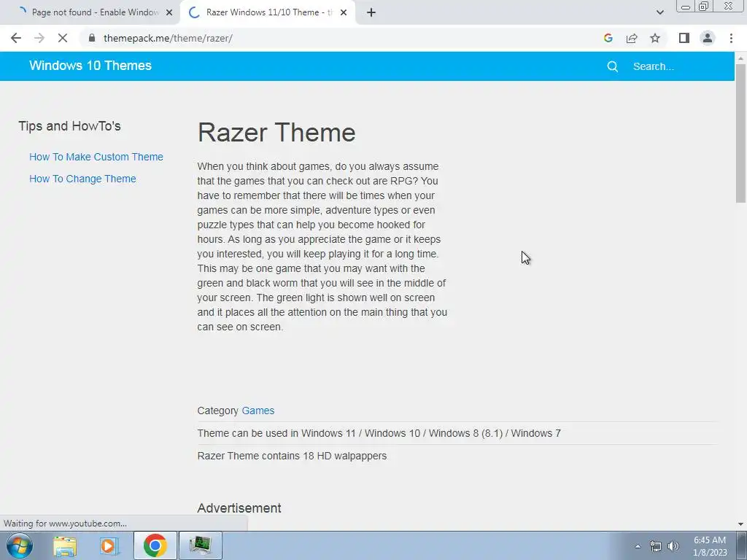The image size is (747, 560).
Task: Share this page icon
Action: 632,38
